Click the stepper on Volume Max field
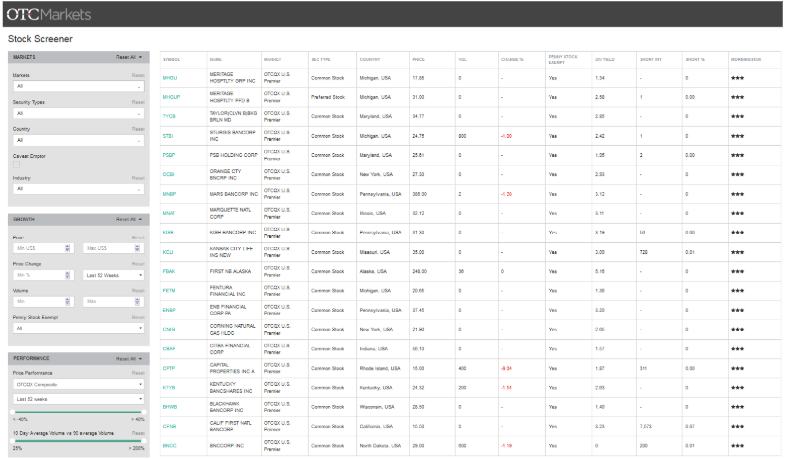Screen dimensions: 787x459 (138, 301)
